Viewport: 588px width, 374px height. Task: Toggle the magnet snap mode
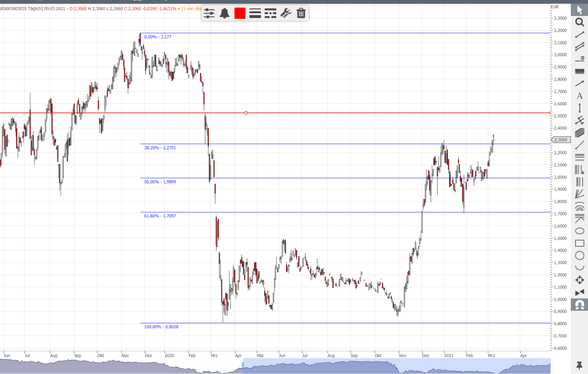coord(579,305)
